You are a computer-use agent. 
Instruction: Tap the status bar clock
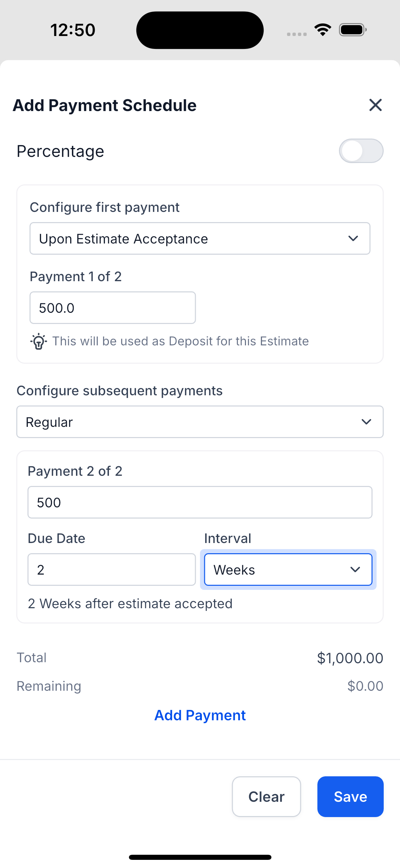[x=73, y=30]
